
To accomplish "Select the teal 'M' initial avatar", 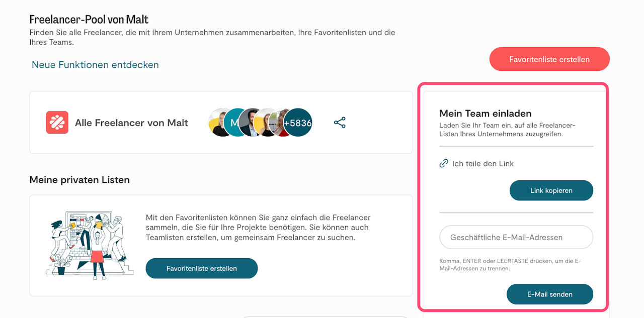I will pos(234,123).
